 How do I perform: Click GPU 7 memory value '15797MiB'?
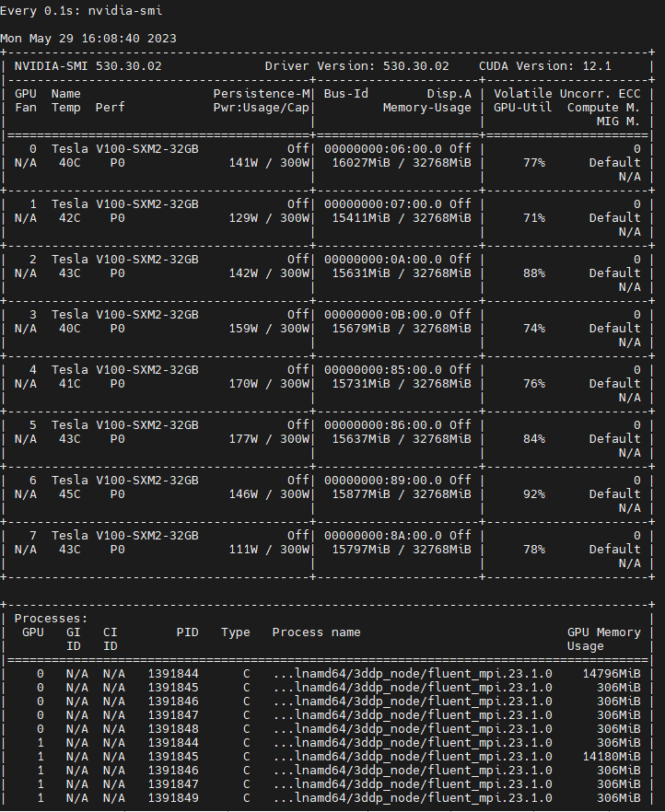pyautogui.click(x=361, y=550)
